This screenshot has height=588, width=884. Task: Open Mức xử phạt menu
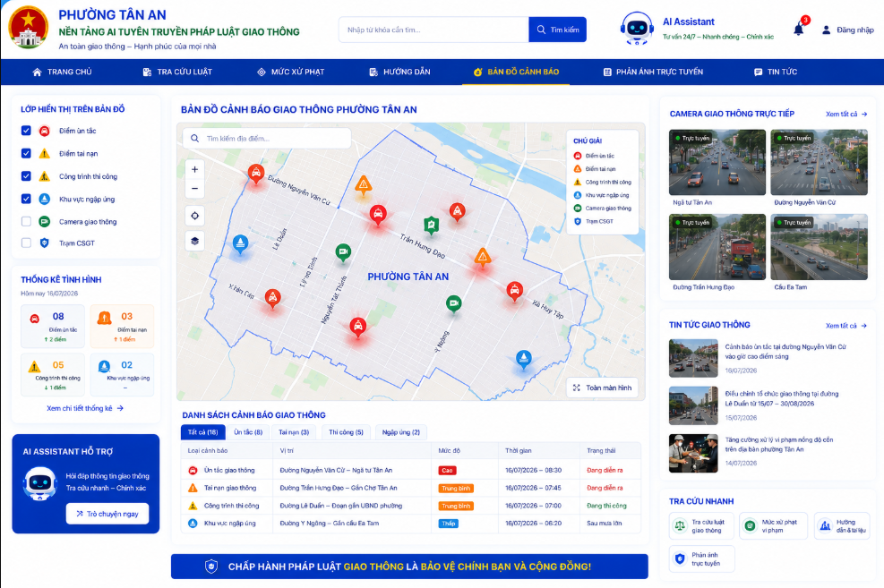pos(291,72)
